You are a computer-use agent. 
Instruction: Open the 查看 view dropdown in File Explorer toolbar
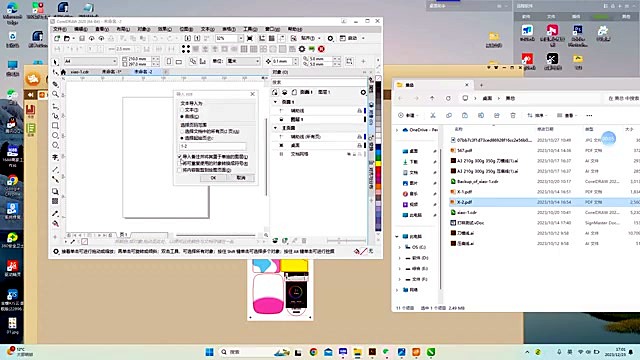(567, 116)
